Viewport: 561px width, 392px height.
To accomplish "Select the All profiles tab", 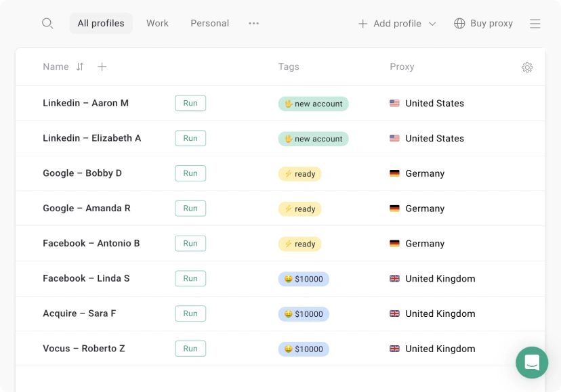I will (101, 24).
